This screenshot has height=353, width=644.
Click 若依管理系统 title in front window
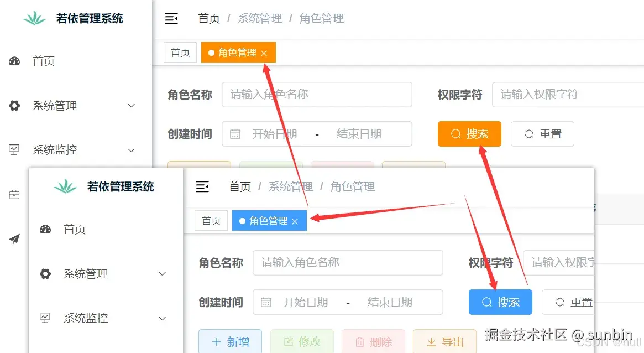point(121,186)
